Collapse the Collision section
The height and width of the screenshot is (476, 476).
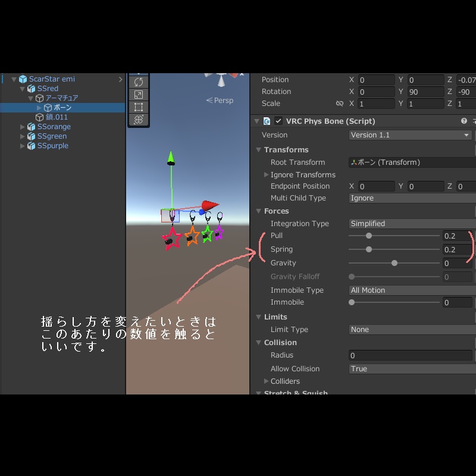[x=259, y=343]
